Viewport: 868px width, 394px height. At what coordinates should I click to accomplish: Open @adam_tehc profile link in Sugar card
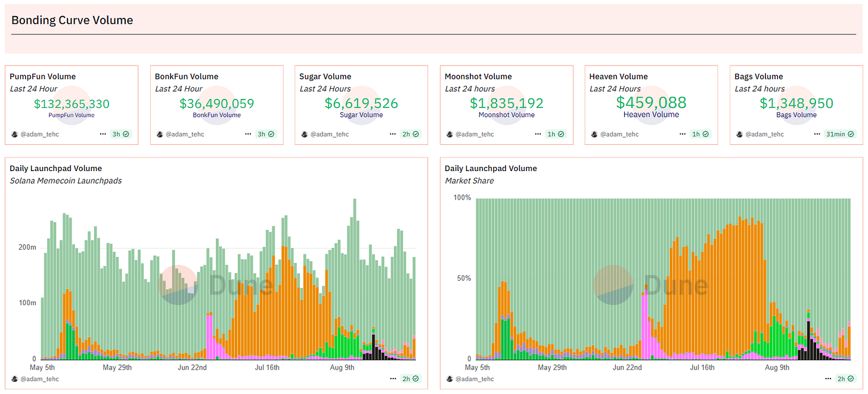(x=330, y=134)
